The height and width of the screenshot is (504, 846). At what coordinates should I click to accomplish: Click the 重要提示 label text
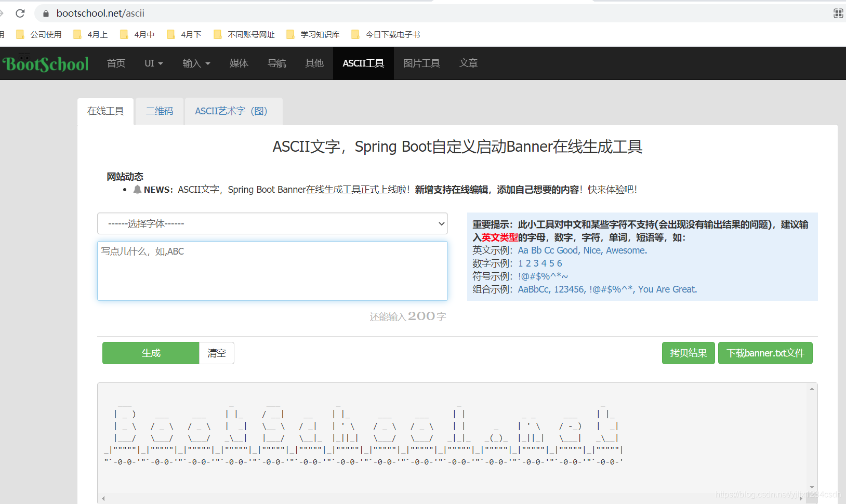click(493, 224)
